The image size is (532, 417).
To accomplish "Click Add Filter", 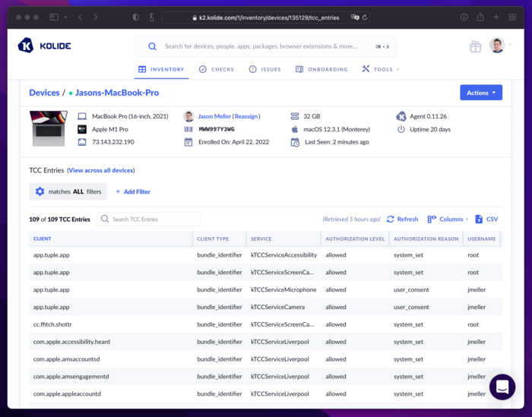I will point(133,191).
